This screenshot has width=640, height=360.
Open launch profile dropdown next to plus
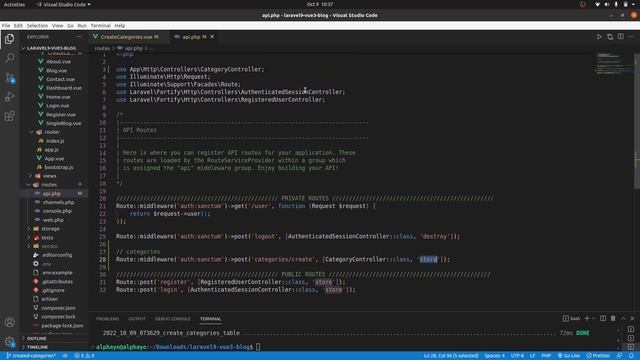(593, 318)
